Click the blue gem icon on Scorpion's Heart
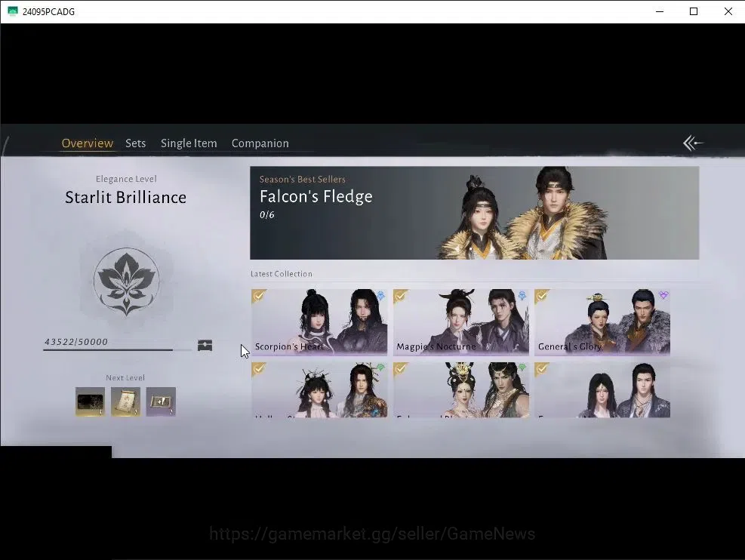Image resolution: width=745 pixels, height=560 pixels. pos(380,296)
